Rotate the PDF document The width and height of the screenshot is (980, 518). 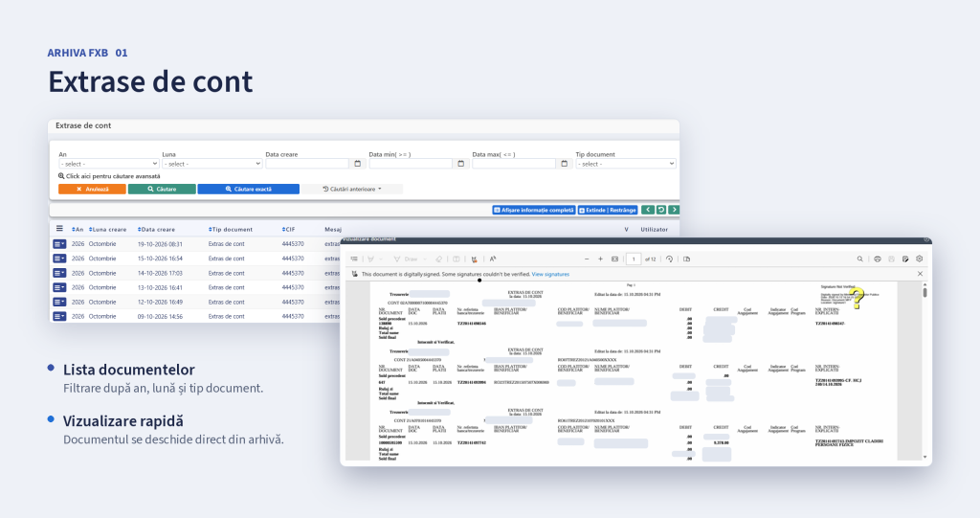coord(669,259)
